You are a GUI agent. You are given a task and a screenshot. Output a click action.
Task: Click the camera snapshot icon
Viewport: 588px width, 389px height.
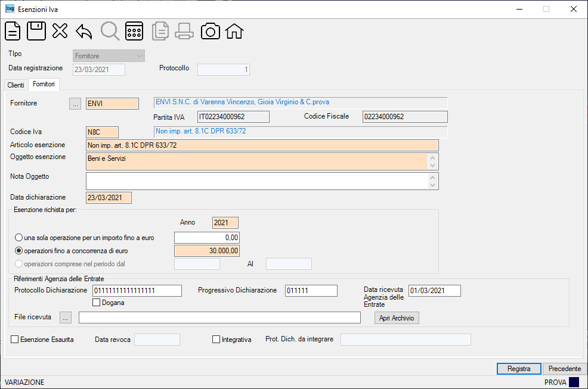211,31
